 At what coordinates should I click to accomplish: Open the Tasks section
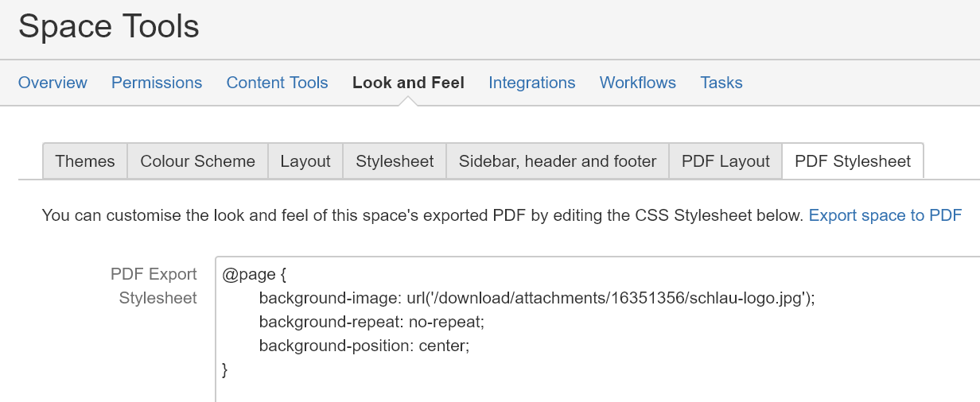pos(721,83)
